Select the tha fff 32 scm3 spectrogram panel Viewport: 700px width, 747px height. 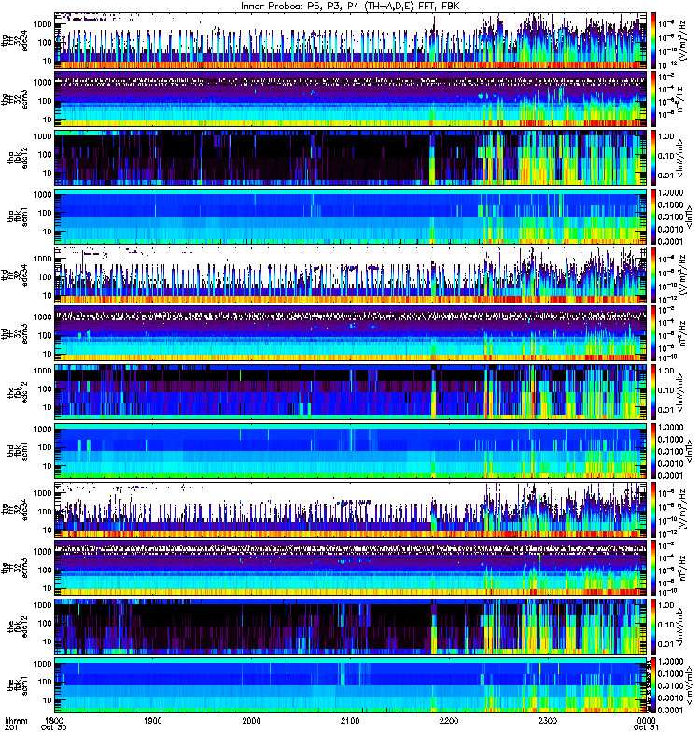[x=351, y=99]
